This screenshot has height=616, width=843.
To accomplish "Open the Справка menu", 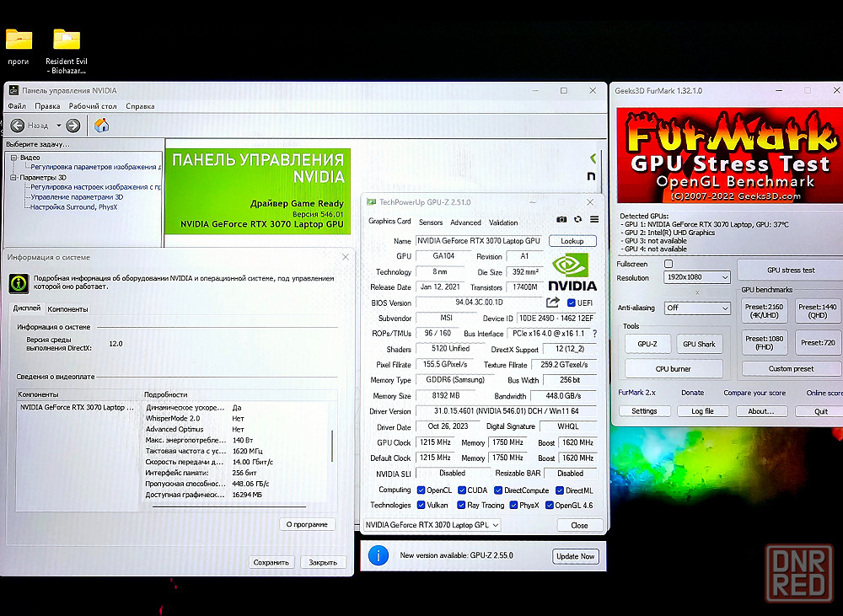I will point(140,106).
